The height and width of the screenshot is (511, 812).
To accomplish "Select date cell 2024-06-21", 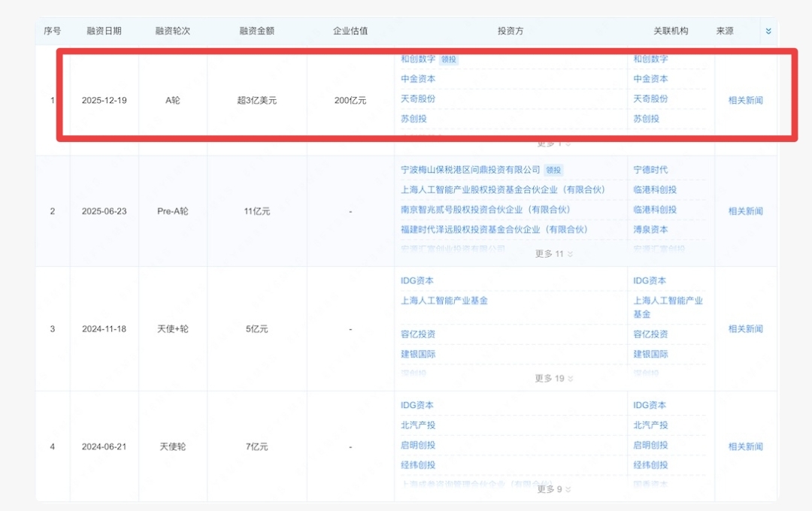I will click(104, 446).
